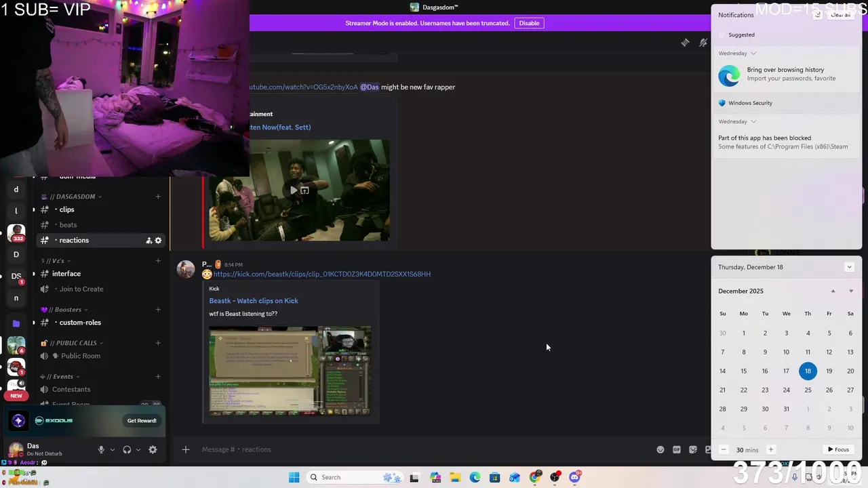Open the emoji picker in message bar
868x488 pixels.
pos(660,449)
